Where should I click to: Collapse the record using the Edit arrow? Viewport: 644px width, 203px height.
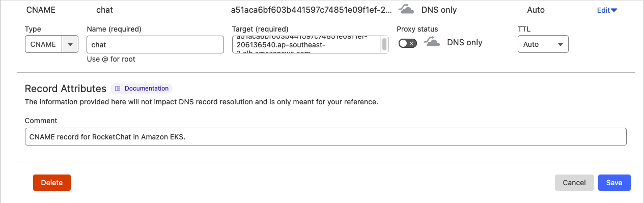pyautogui.click(x=613, y=10)
